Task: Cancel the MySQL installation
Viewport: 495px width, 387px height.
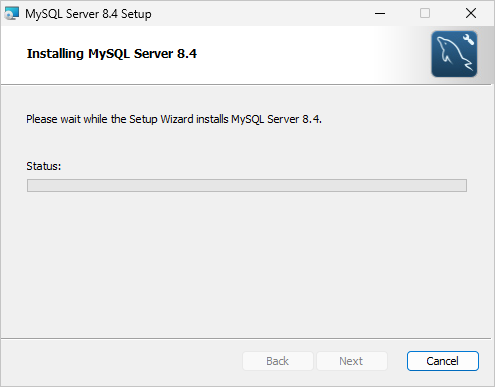Action: click(x=443, y=361)
